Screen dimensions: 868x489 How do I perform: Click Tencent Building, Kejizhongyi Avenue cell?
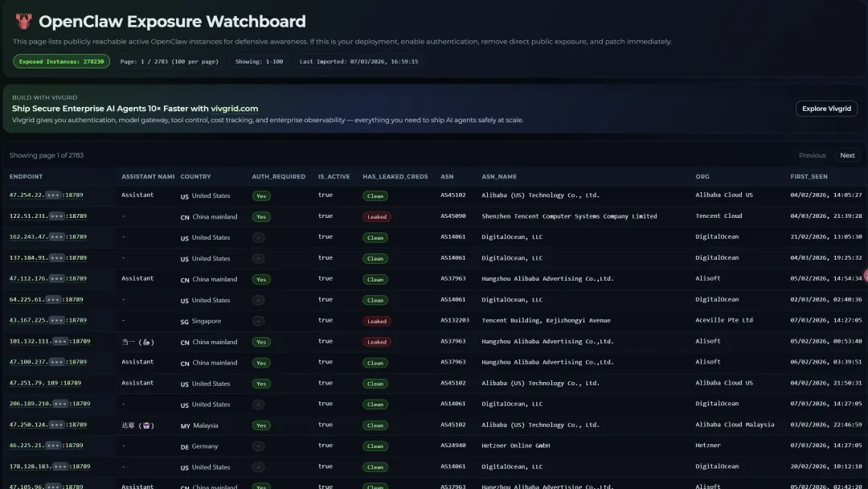(546, 320)
